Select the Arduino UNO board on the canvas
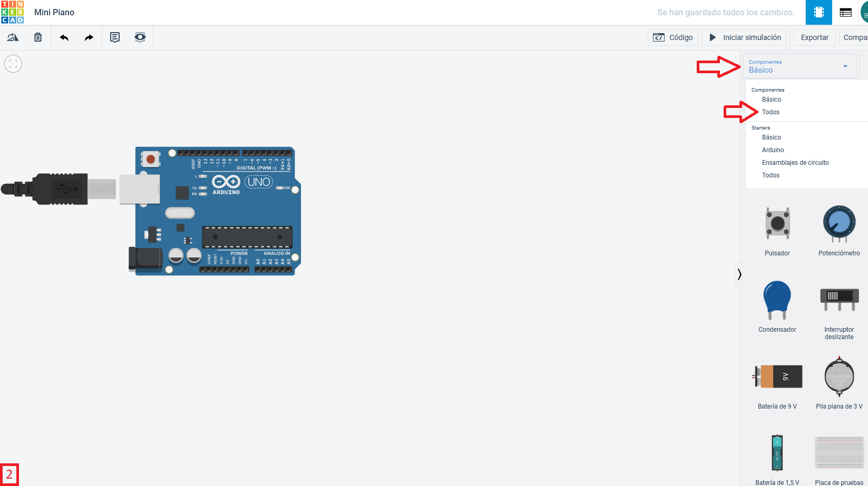 216,211
